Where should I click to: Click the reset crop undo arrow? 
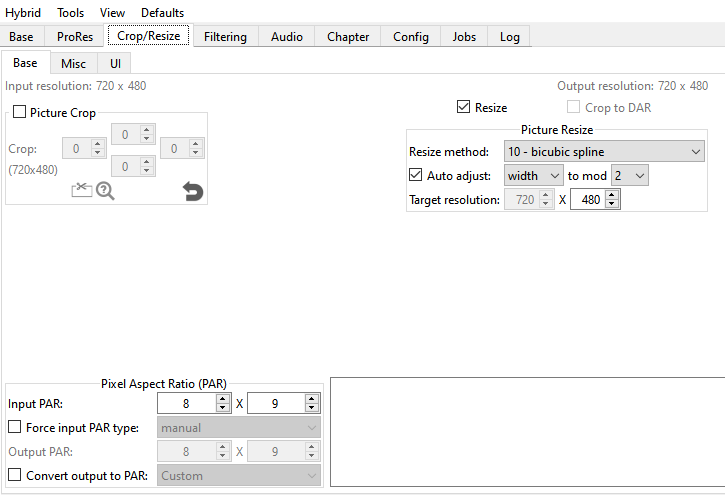point(193,190)
